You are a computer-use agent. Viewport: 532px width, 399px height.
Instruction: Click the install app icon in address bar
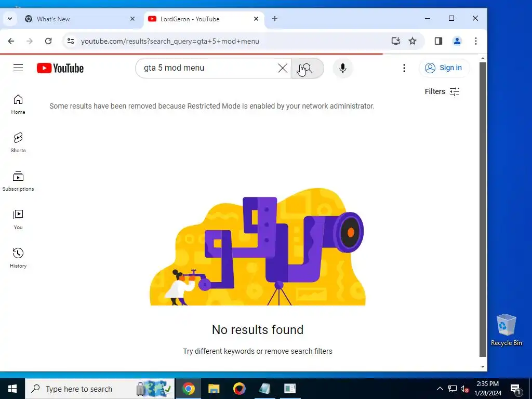tap(395, 41)
